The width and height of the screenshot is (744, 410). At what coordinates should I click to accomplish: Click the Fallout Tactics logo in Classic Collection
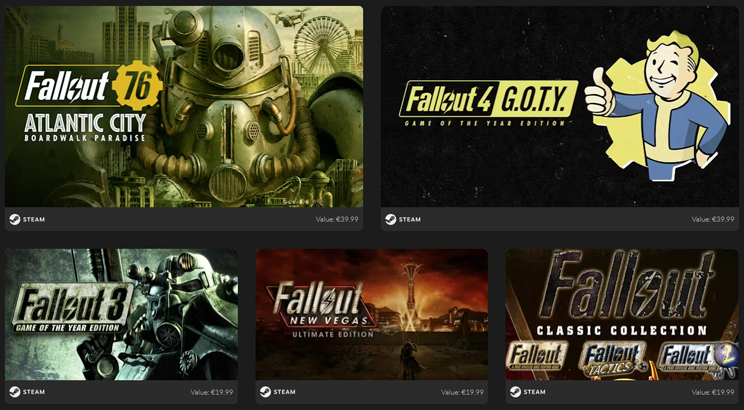[612, 358]
